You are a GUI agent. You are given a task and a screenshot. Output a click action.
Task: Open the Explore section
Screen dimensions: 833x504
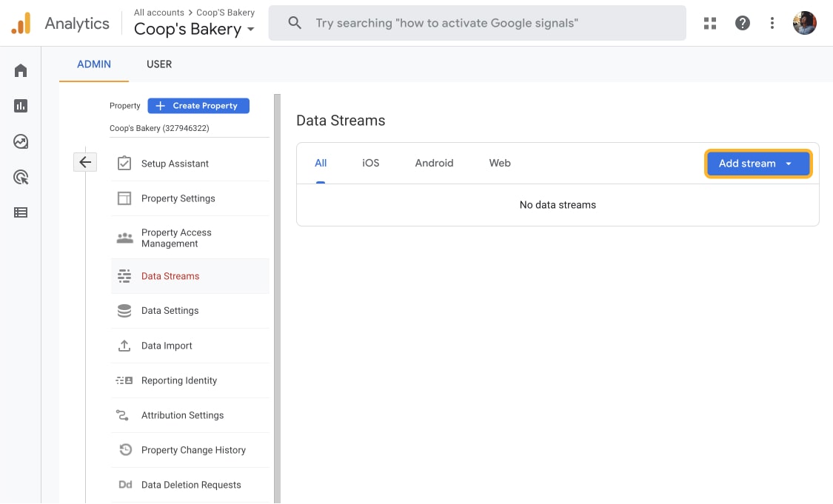pos(20,141)
